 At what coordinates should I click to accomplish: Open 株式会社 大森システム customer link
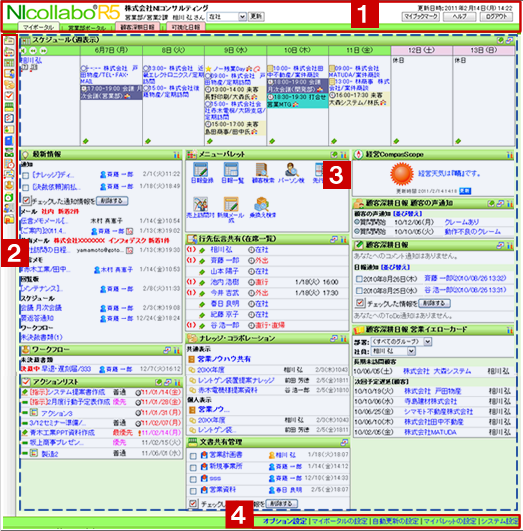(437, 371)
